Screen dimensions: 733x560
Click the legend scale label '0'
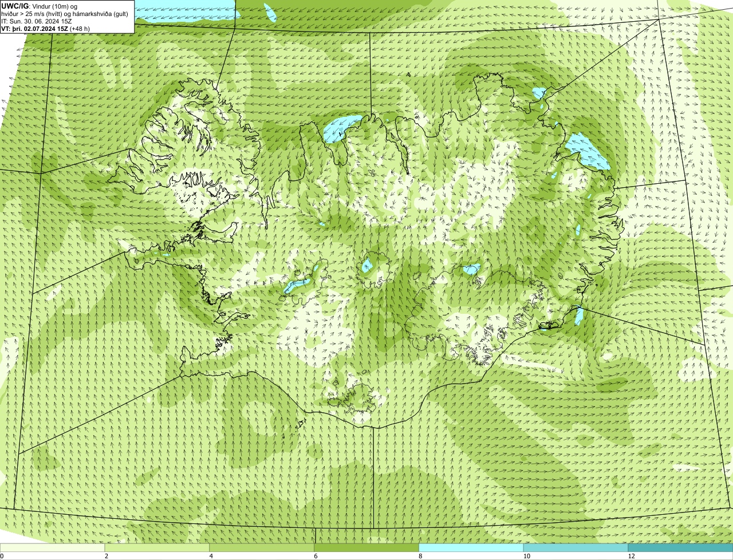click(x=2, y=556)
